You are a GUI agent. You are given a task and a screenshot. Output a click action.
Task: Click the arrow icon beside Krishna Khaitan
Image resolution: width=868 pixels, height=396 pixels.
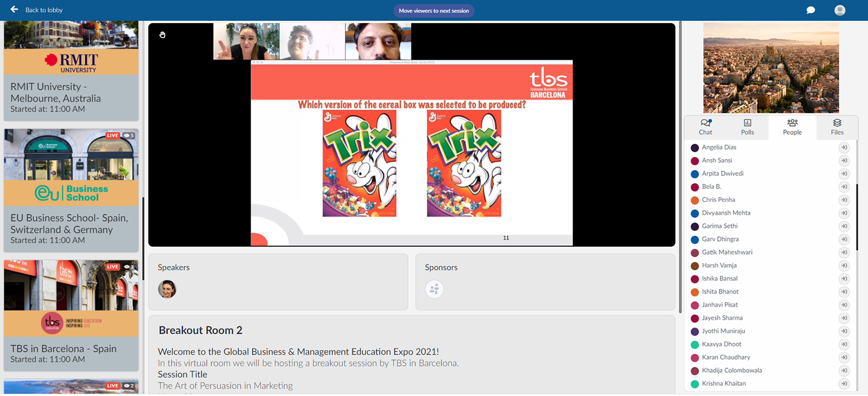844,384
